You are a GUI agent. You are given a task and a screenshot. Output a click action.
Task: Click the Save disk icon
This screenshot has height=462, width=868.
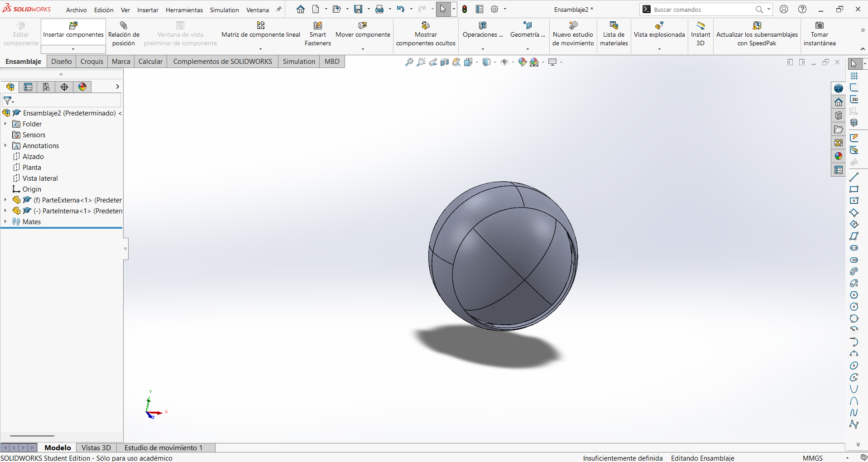pyautogui.click(x=358, y=9)
